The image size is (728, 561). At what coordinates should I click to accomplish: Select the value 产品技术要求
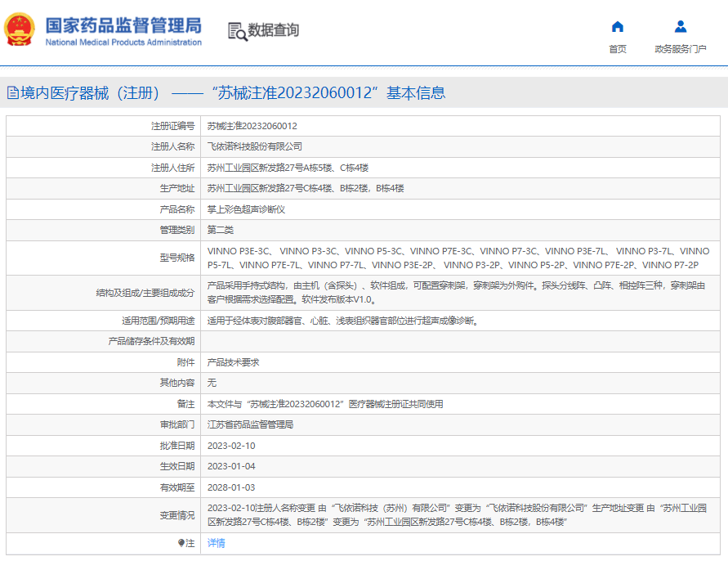coord(233,362)
